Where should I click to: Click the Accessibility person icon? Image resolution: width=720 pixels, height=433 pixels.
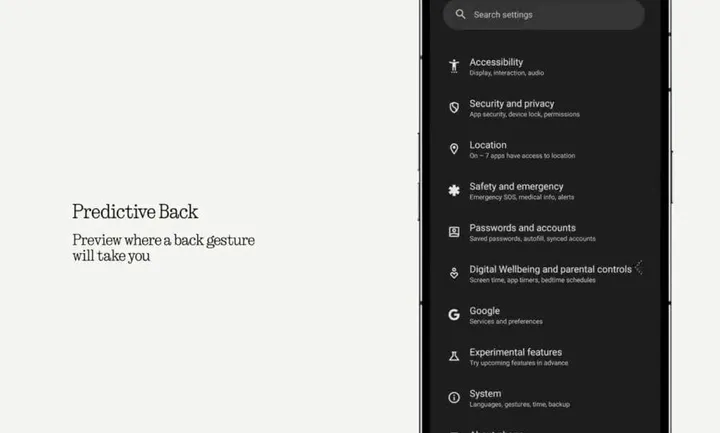[454, 66]
